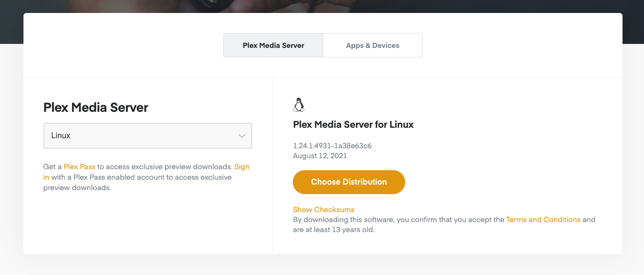644x275 pixels.
Task: Open the Terms and Conditions link
Action: (543, 220)
